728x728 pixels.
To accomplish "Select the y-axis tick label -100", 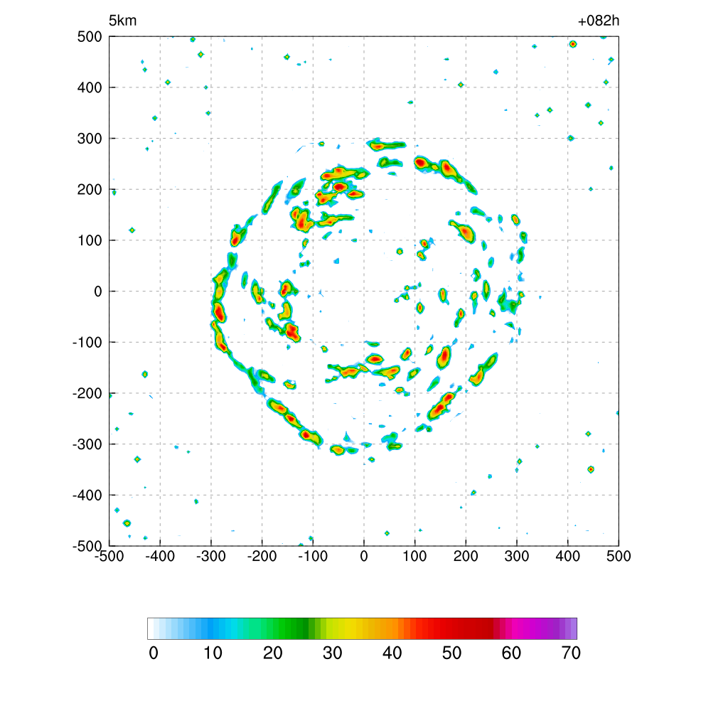I will pos(87,342).
